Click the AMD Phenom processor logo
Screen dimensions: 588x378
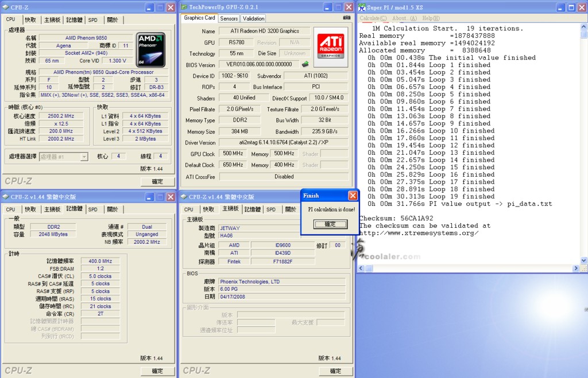coord(150,50)
